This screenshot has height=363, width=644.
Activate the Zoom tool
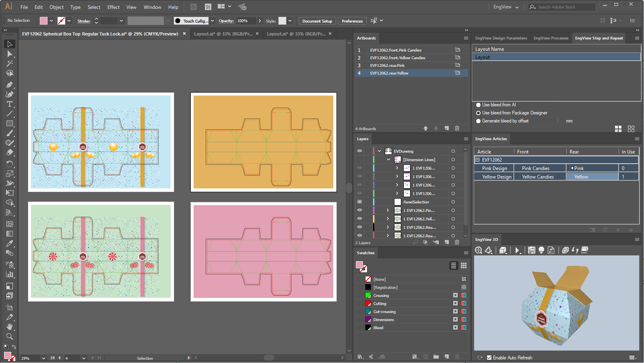pos(10,336)
